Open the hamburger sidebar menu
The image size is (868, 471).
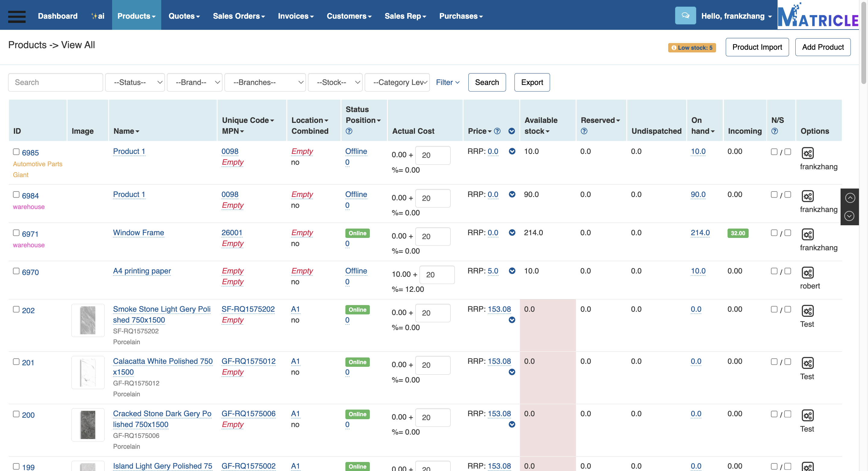[17, 16]
